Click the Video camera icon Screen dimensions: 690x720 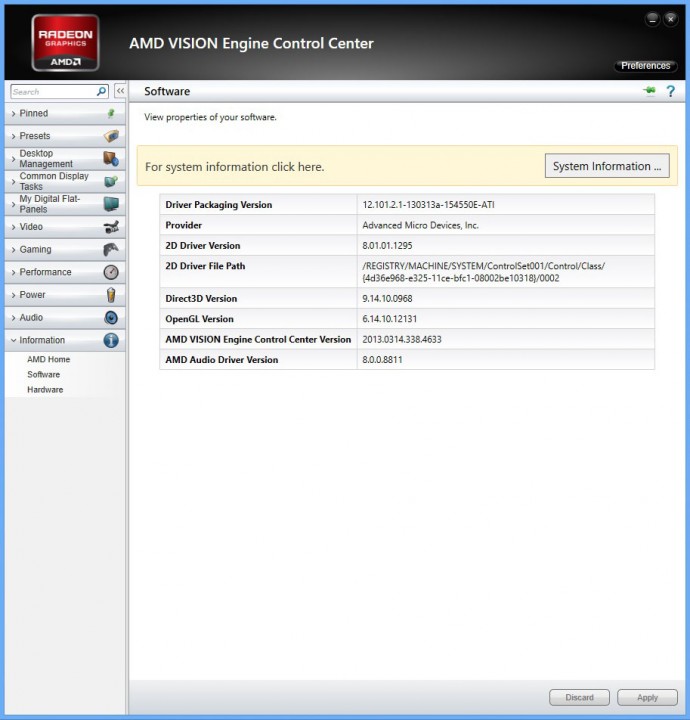[x=111, y=227]
